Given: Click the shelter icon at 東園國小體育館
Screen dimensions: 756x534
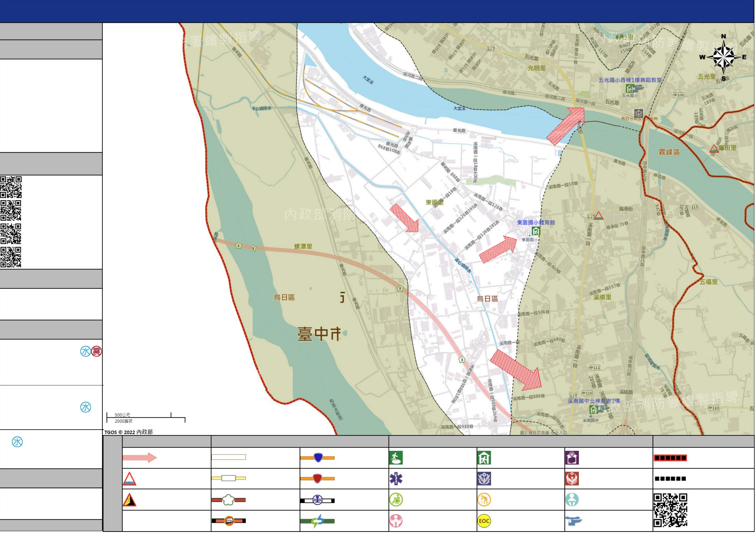Looking at the screenshot, I should tap(536, 231).
